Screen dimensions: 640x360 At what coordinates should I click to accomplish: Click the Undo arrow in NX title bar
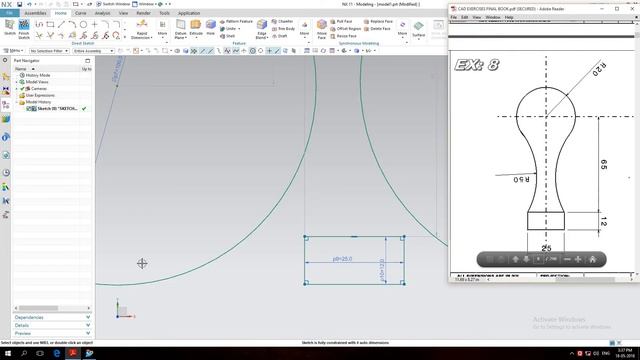pyautogui.click(x=29, y=4)
